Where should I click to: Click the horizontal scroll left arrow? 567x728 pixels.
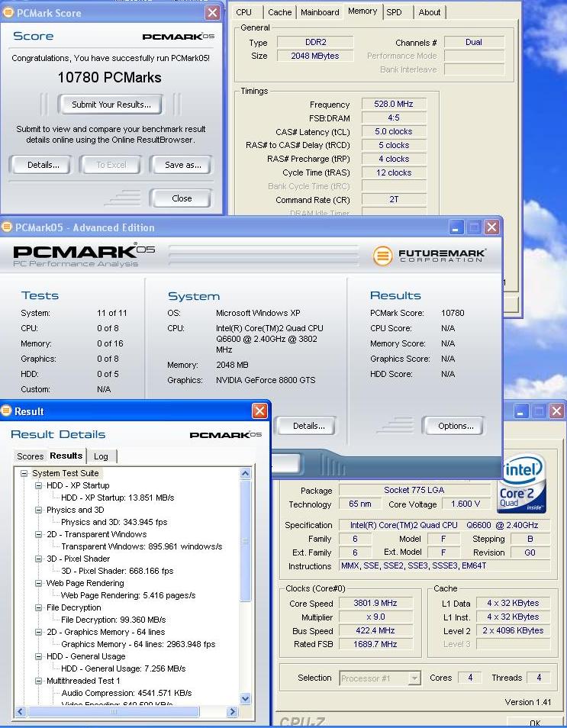point(20,711)
